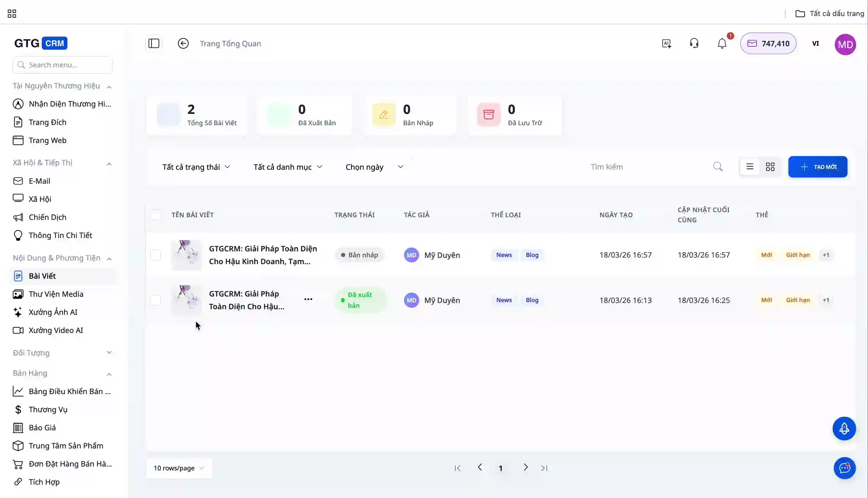The width and height of the screenshot is (868, 498).
Task: Toggle the sidebar collapse icon
Action: pyautogui.click(x=154, y=43)
